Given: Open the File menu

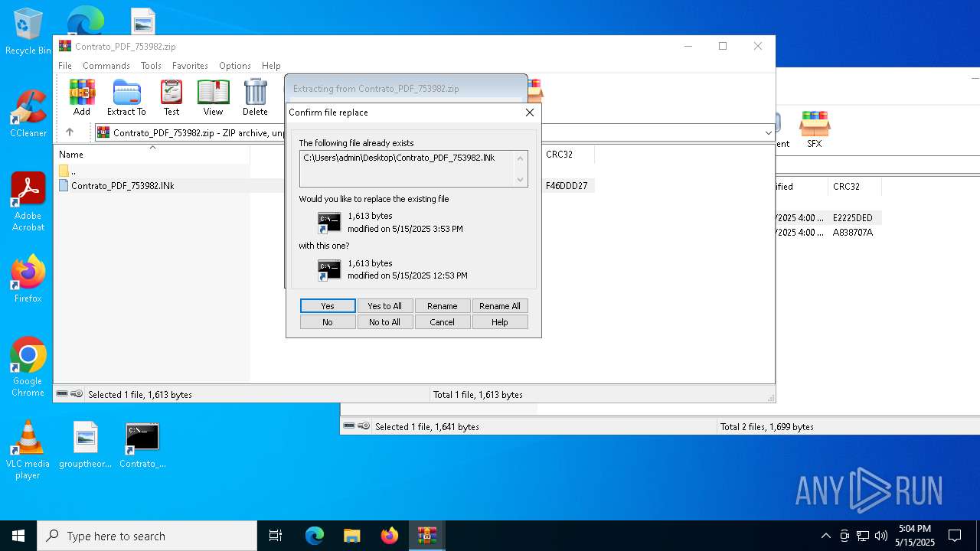Looking at the screenshot, I should tap(65, 66).
